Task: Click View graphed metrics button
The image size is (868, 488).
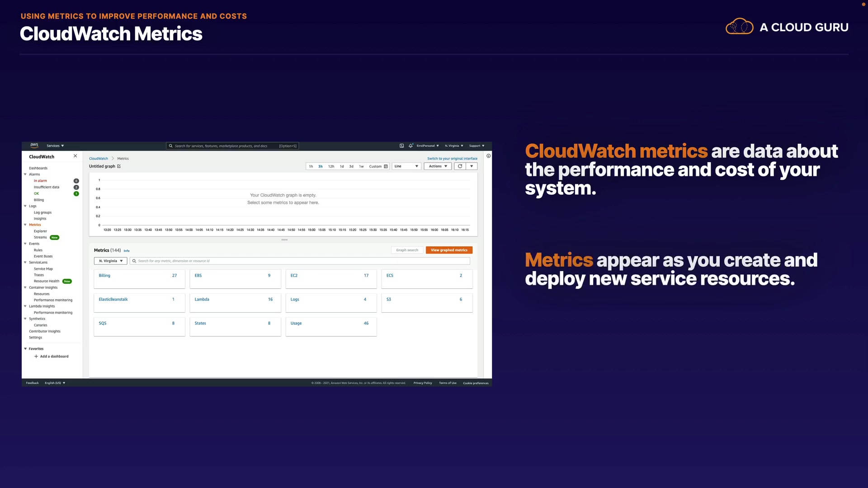Action: coord(448,250)
